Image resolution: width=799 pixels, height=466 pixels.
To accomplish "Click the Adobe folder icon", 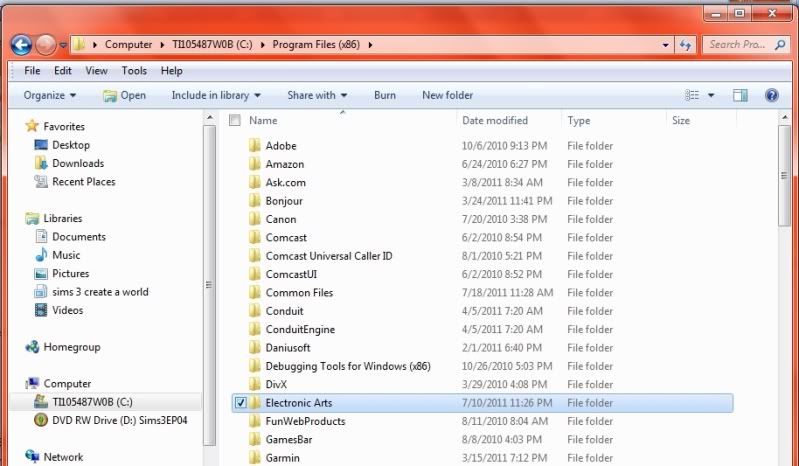I will click(x=255, y=146).
